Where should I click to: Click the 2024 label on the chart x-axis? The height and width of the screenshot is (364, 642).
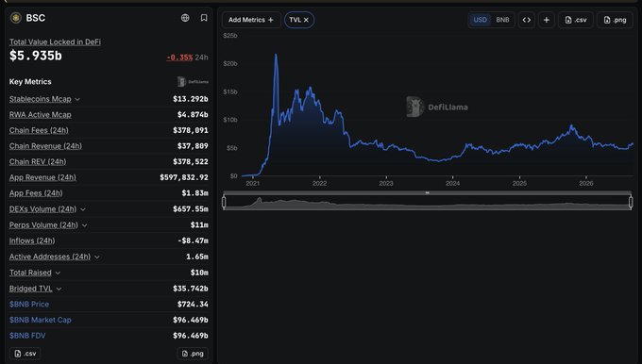pyautogui.click(x=452, y=183)
